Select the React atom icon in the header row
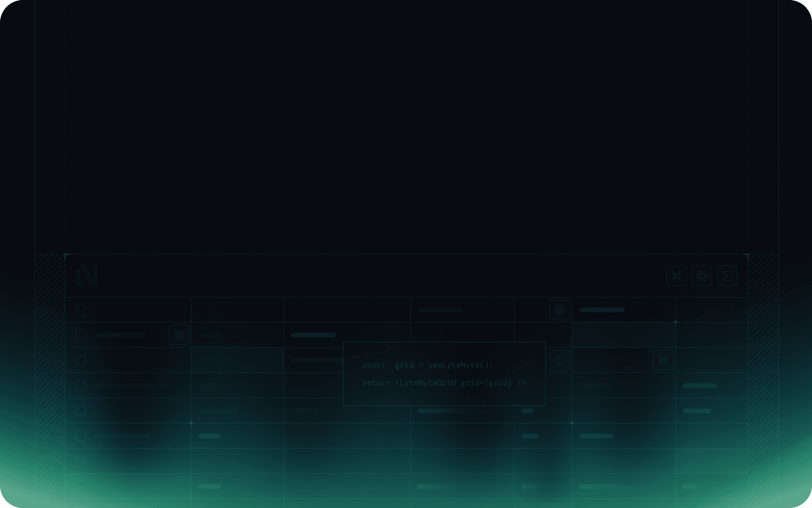Screen dimensions: 812x508 tap(559, 310)
